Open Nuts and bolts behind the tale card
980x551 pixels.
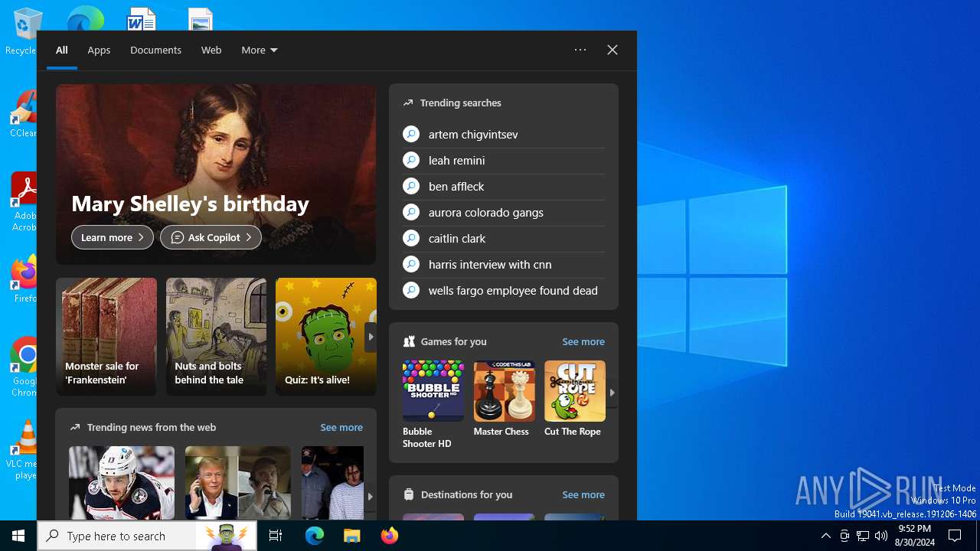click(216, 337)
